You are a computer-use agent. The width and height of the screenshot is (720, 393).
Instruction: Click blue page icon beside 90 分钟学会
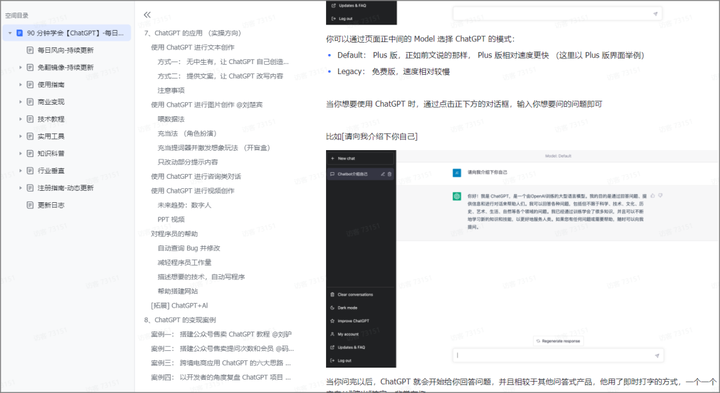tap(20, 33)
